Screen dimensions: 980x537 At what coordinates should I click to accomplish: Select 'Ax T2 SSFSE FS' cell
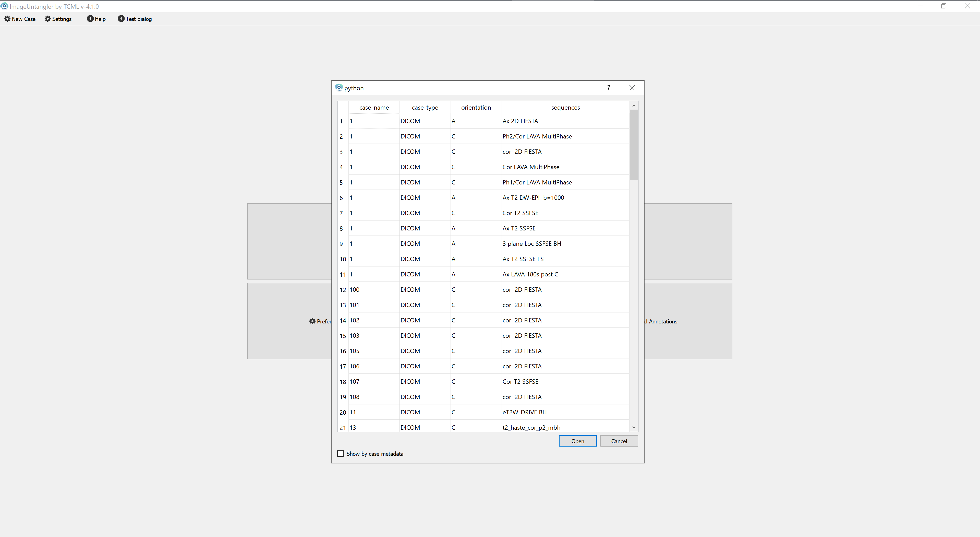click(565, 259)
